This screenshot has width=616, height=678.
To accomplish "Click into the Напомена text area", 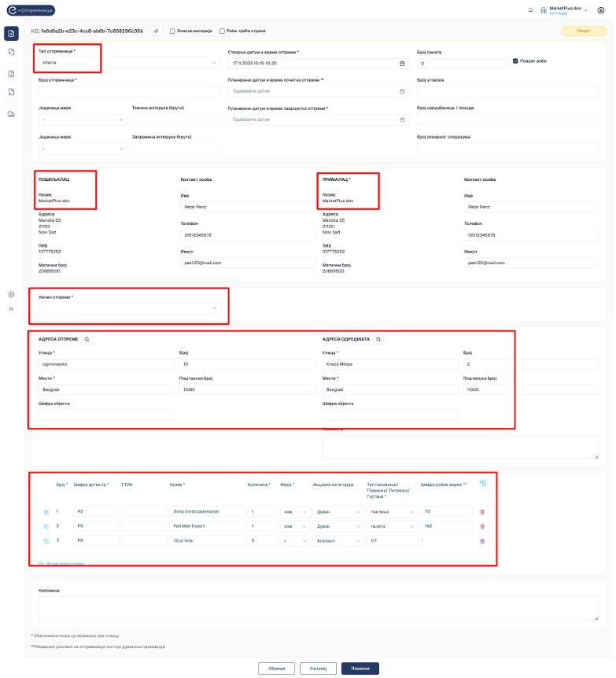I will pyautogui.click(x=319, y=607).
